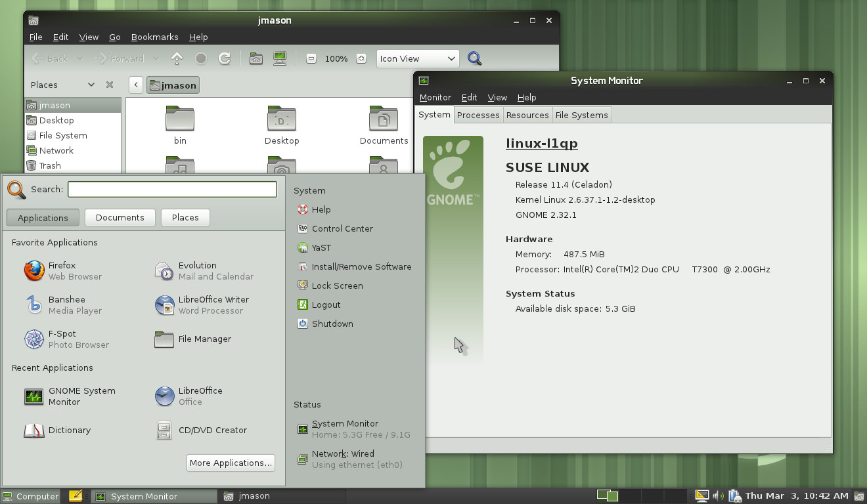Toggle the Places view button in main menu
The width and height of the screenshot is (867, 504).
click(185, 217)
